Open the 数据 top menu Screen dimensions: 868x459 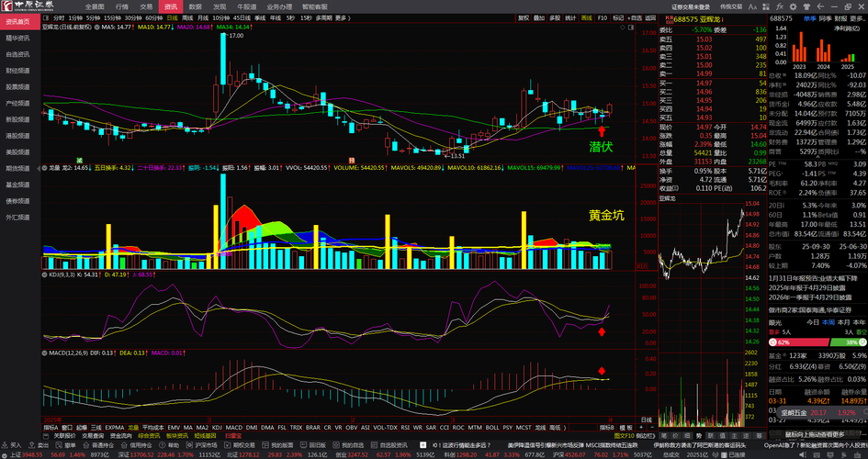click(195, 6)
